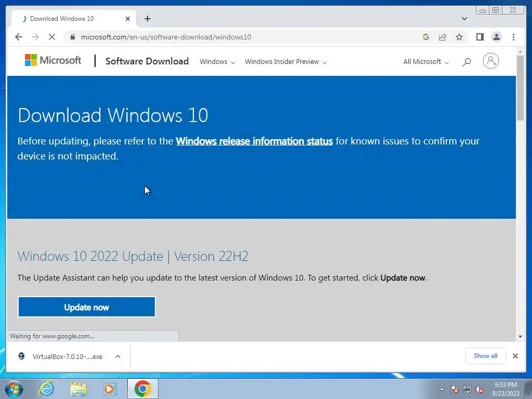
Task: Open Chrome three-dot menu
Action: pyautogui.click(x=514, y=37)
